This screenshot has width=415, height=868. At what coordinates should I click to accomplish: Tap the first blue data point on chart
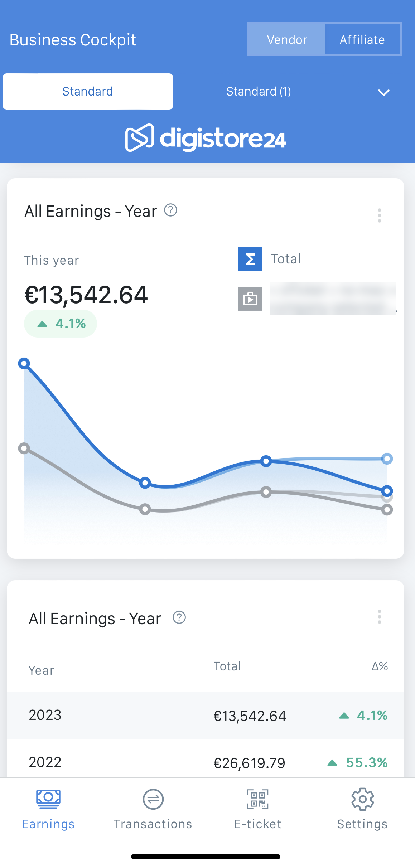[x=24, y=364]
